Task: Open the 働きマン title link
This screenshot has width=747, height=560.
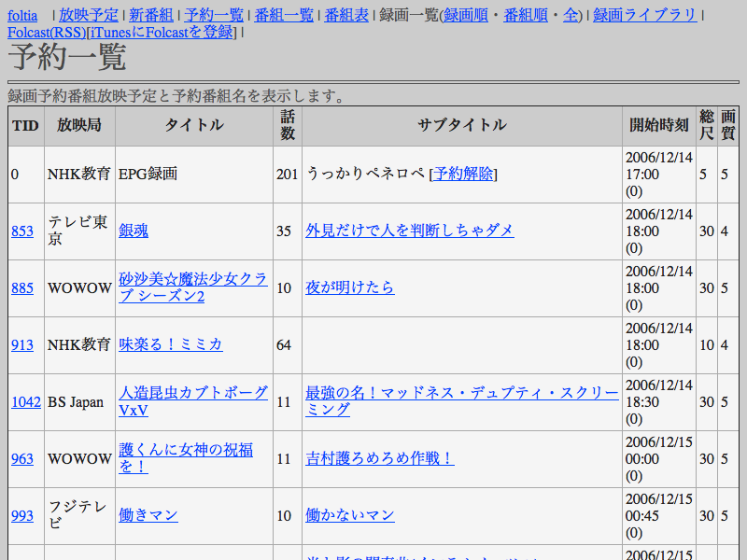Action: click(x=148, y=515)
